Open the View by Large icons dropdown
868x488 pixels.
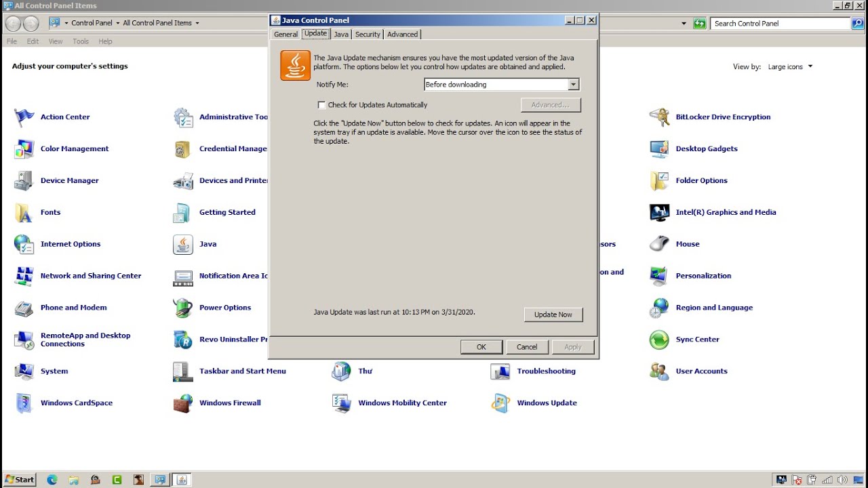point(790,67)
